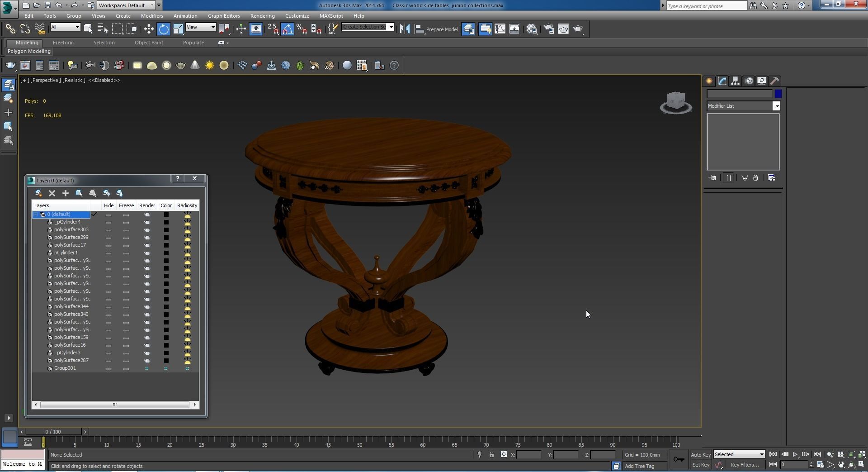Open the MAXScript menu
The width and height of the screenshot is (868, 472).
(x=331, y=16)
